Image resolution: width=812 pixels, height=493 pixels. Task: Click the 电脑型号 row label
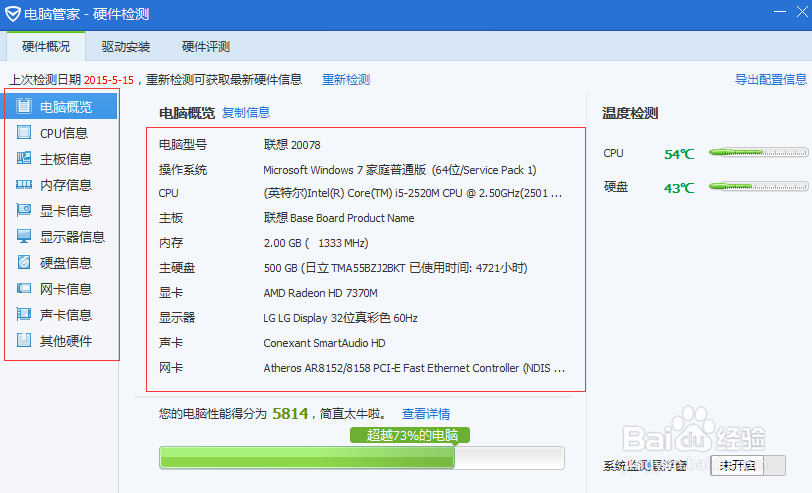click(183, 144)
